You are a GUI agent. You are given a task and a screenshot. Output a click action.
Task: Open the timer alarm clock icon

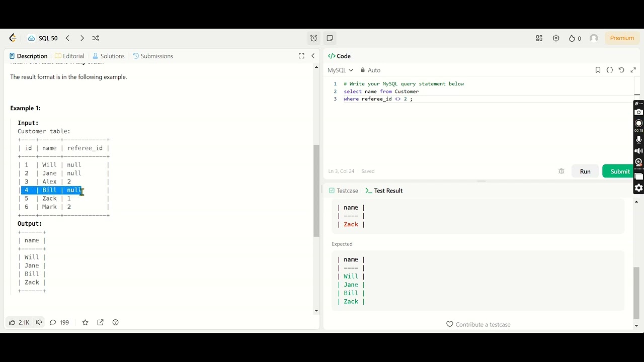tap(314, 38)
